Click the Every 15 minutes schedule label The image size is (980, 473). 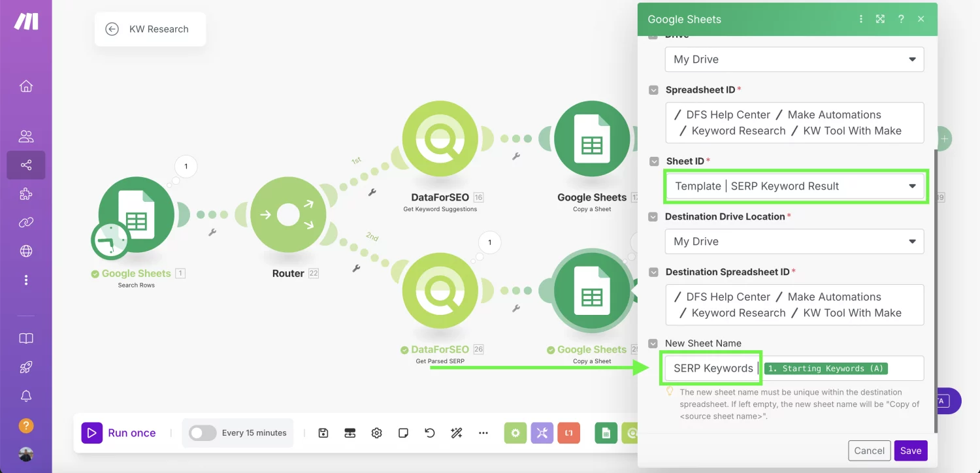coord(254,432)
